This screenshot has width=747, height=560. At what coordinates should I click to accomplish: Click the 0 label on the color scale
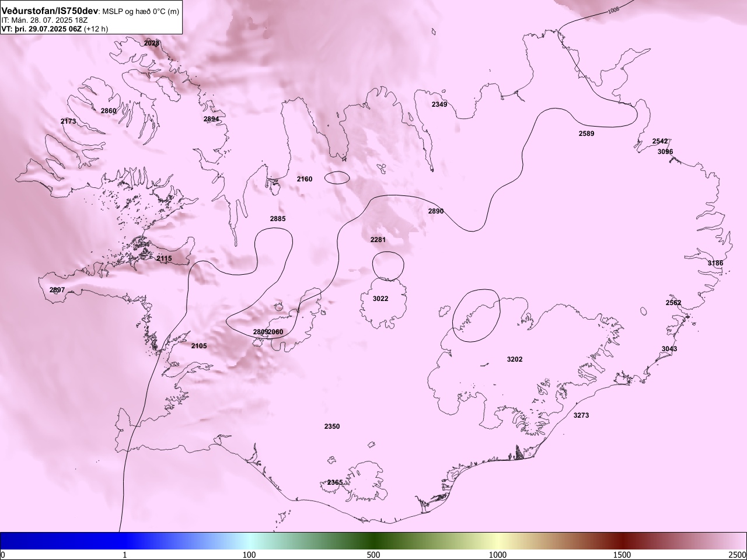point(3,555)
